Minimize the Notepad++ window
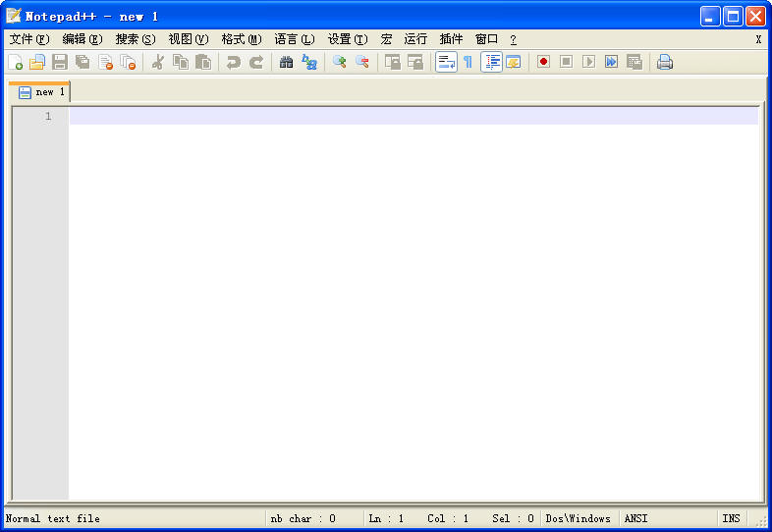772x532 pixels. (x=710, y=17)
